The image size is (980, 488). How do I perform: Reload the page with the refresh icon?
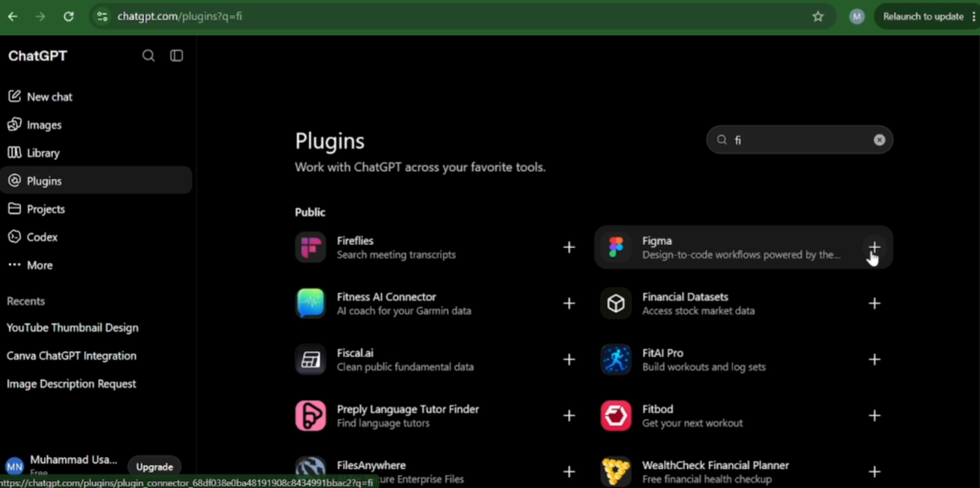69,17
